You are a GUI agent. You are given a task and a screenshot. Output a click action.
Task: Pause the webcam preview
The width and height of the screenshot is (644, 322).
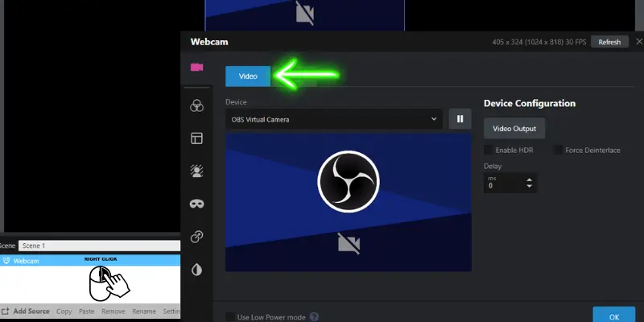coord(460,119)
